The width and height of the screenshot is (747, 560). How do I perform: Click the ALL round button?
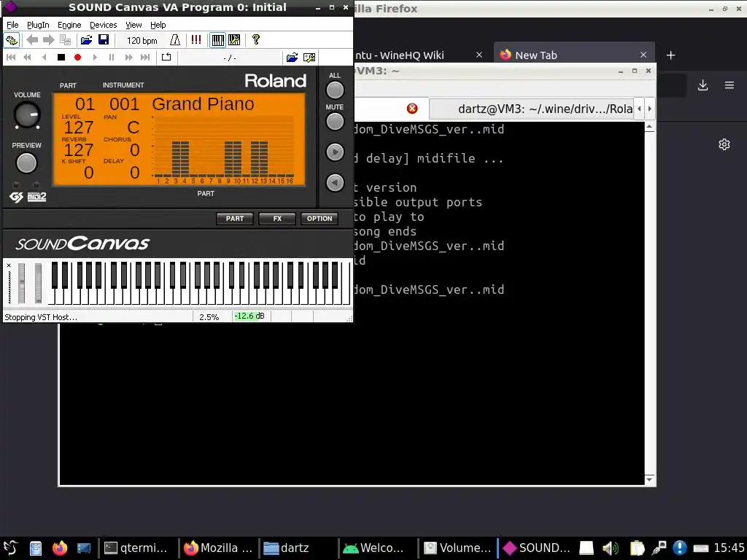335,90
